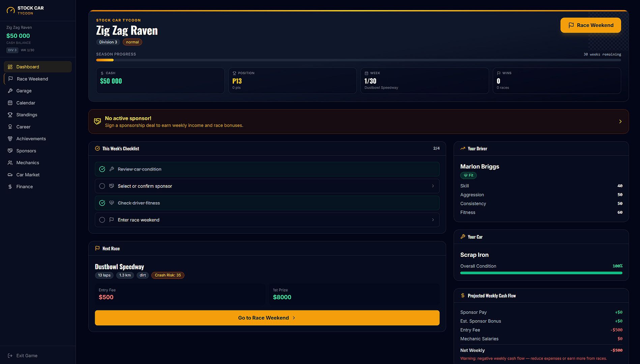This screenshot has width=640, height=364.
Task: Check the Select or confirm sponsor circle
Action: click(x=102, y=186)
